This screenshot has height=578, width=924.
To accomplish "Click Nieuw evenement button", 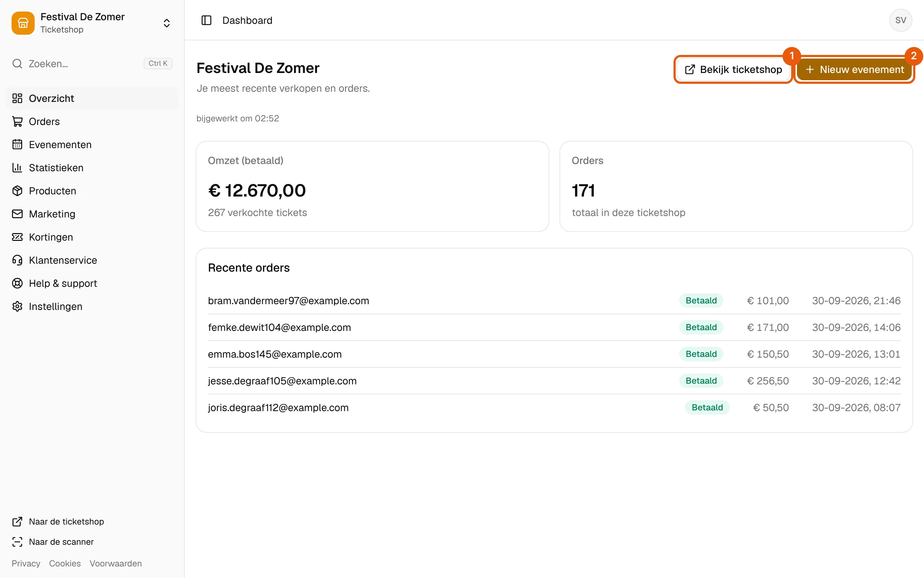I will (x=854, y=70).
